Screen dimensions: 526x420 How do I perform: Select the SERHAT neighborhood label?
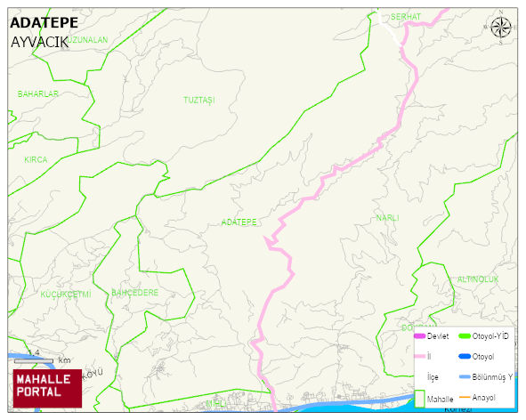tap(406, 16)
